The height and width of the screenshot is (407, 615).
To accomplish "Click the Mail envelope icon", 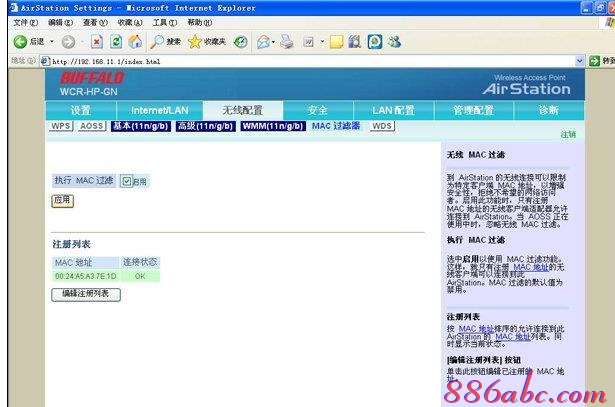I will [264, 42].
